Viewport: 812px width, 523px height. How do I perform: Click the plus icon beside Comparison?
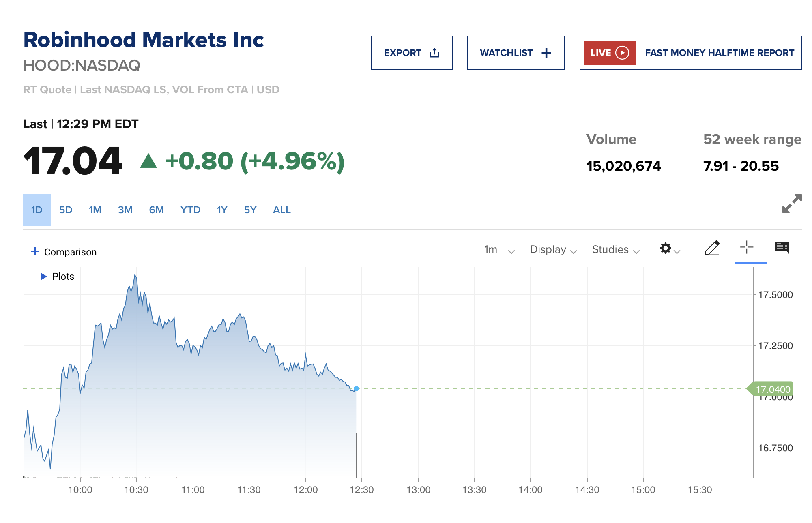pos(35,252)
